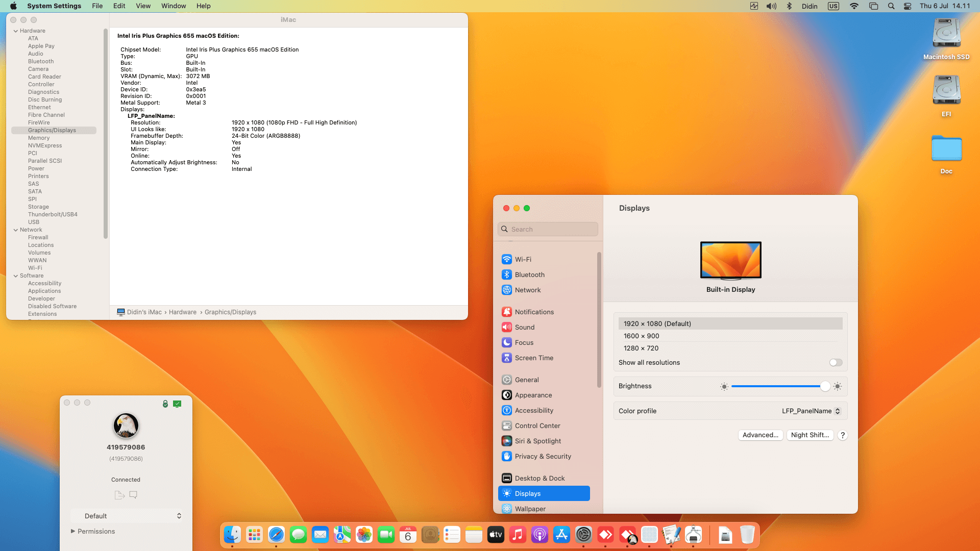The width and height of the screenshot is (980, 551).
Task: Enable Show all resolutions
Action: pos(835,362)
